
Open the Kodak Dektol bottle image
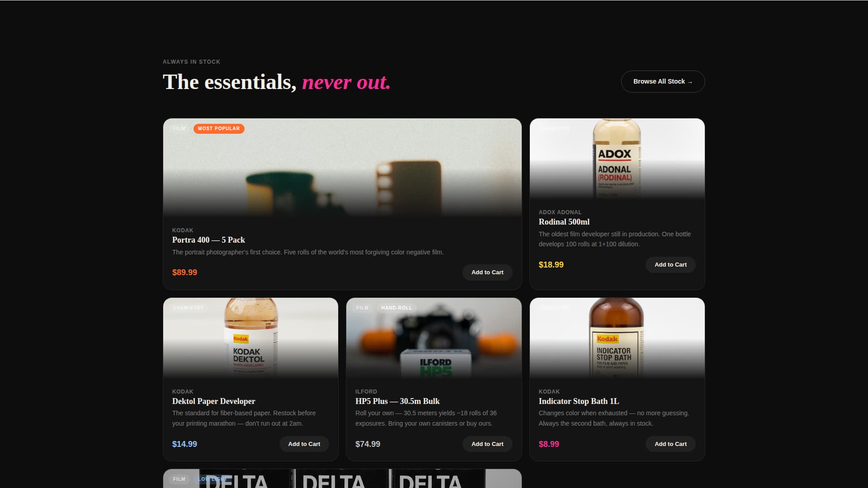250,338
